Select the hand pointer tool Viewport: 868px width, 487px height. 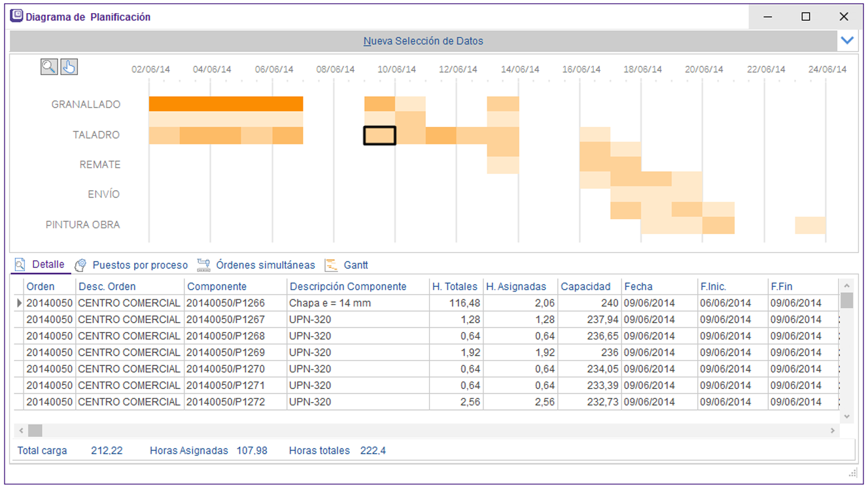pyautogui.click(x=69, y=67)
